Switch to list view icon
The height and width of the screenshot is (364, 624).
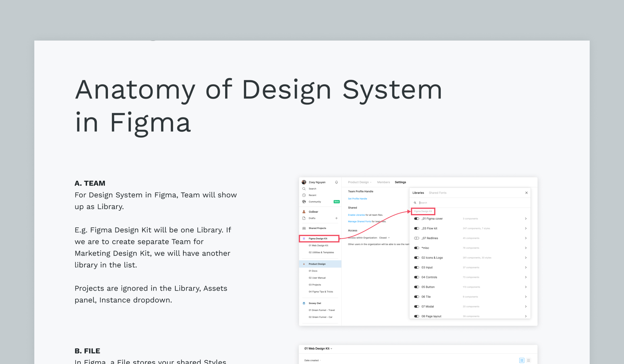[x=529, y=360]
